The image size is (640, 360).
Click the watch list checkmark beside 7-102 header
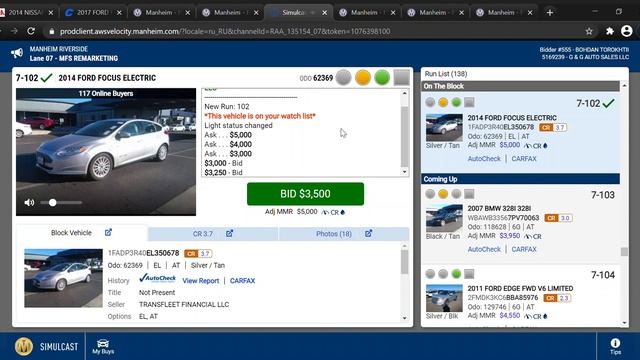pos(47,78)
